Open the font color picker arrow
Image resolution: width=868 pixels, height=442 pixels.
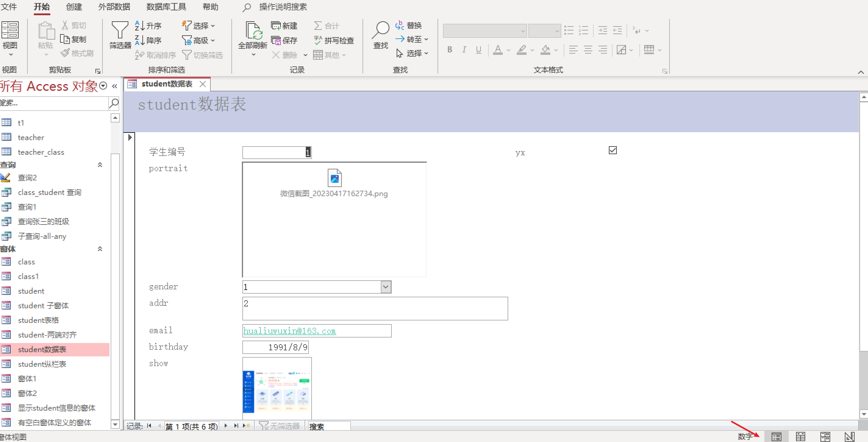(x=509, y=50)
